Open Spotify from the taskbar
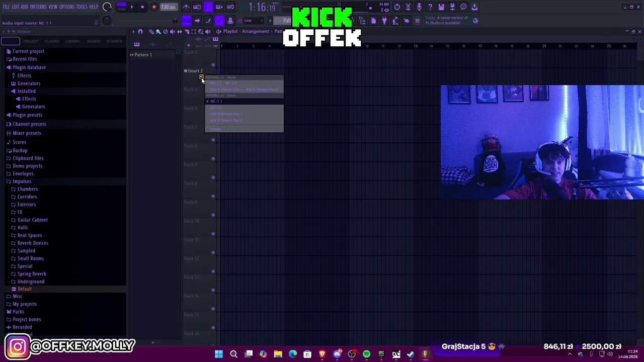 [366, 354]
